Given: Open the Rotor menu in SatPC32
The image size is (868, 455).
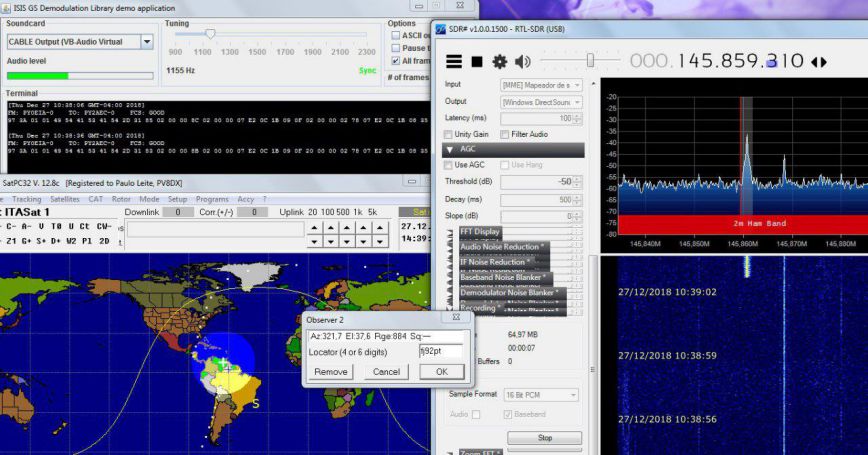Looking at the screenshot, I should pos(120,199).
